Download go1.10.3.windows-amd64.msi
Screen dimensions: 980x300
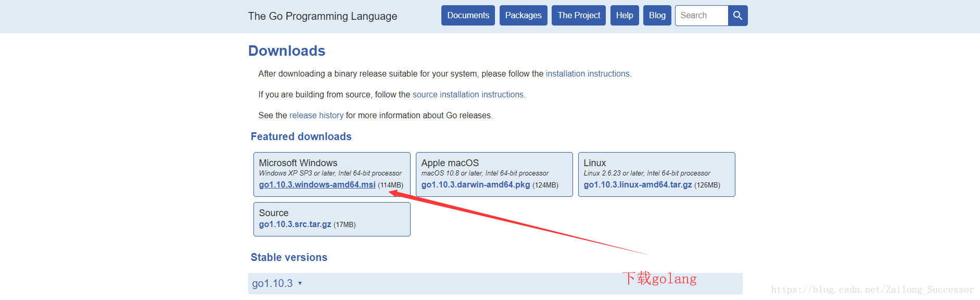coord(317,185)
